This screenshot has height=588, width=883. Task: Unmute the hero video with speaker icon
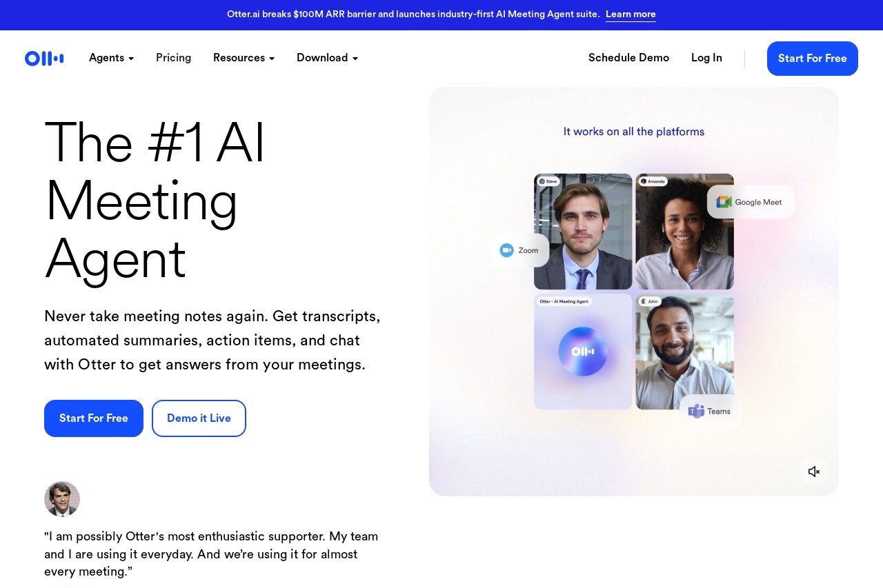[814, 472]
